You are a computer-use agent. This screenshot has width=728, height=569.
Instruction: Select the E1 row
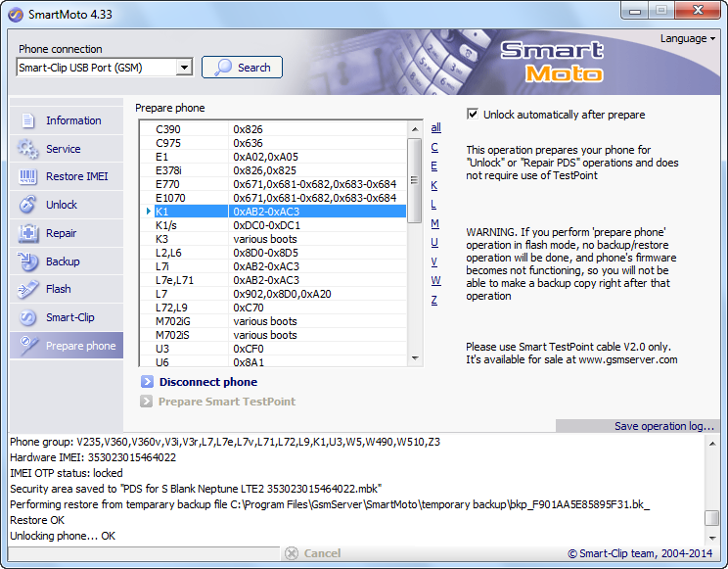274,157
